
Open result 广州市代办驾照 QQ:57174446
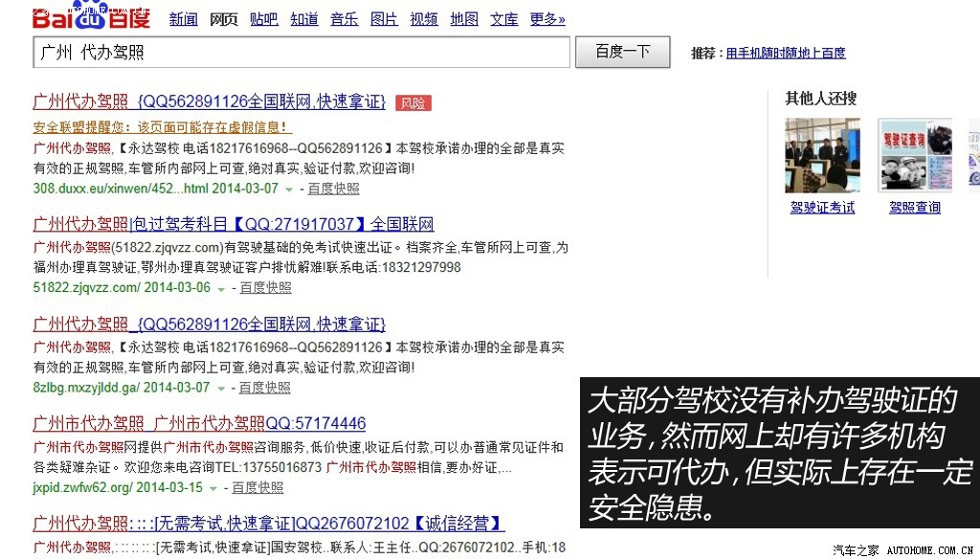(x=199, y=423)
